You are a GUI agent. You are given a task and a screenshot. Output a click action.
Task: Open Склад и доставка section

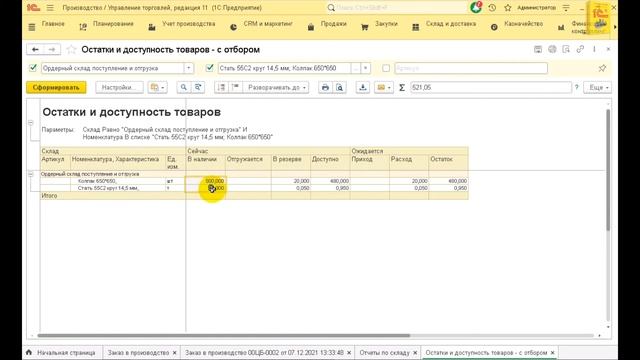pos(451,24)
